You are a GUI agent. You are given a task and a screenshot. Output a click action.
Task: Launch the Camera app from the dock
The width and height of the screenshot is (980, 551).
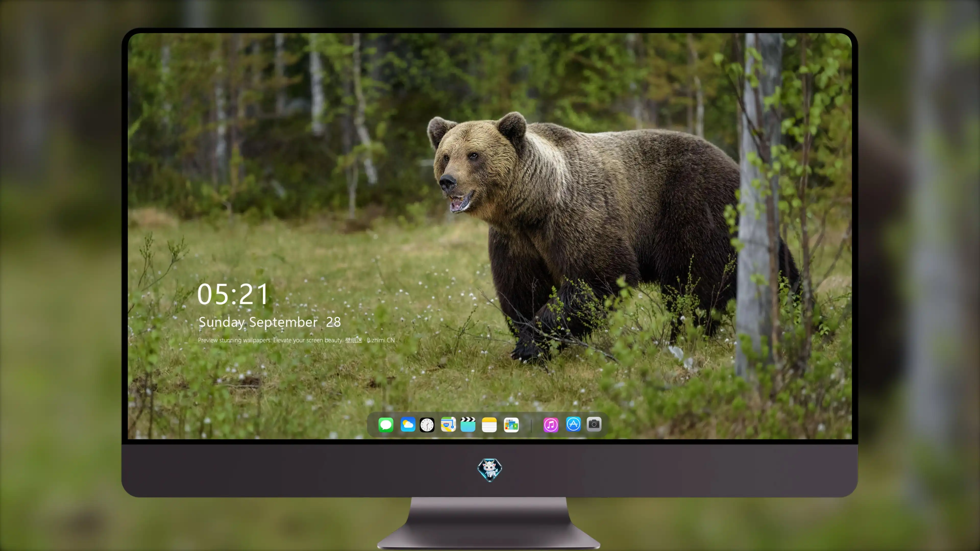click(594, 424)
